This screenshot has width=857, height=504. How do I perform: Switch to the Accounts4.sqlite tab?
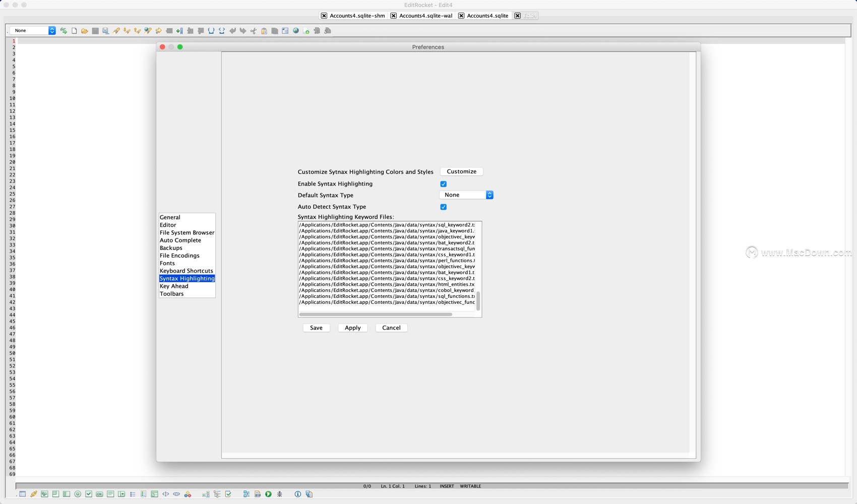(x=487, y=16)
